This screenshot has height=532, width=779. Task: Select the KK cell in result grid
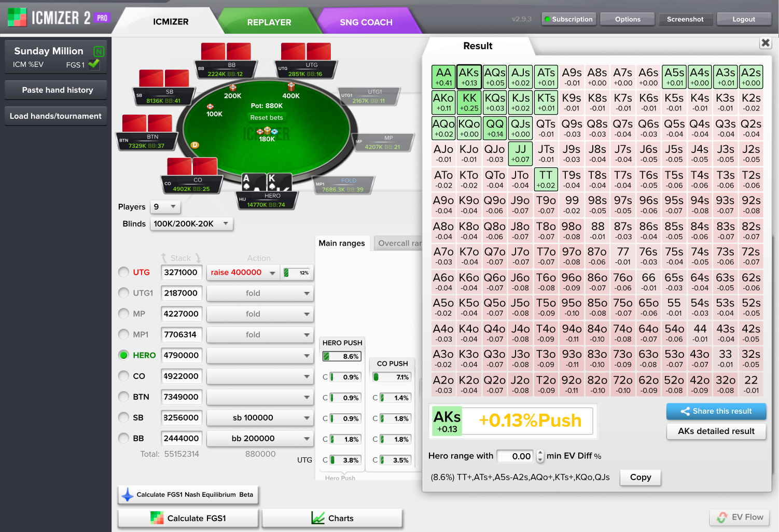pyautogui.click(x=469, y=102)
